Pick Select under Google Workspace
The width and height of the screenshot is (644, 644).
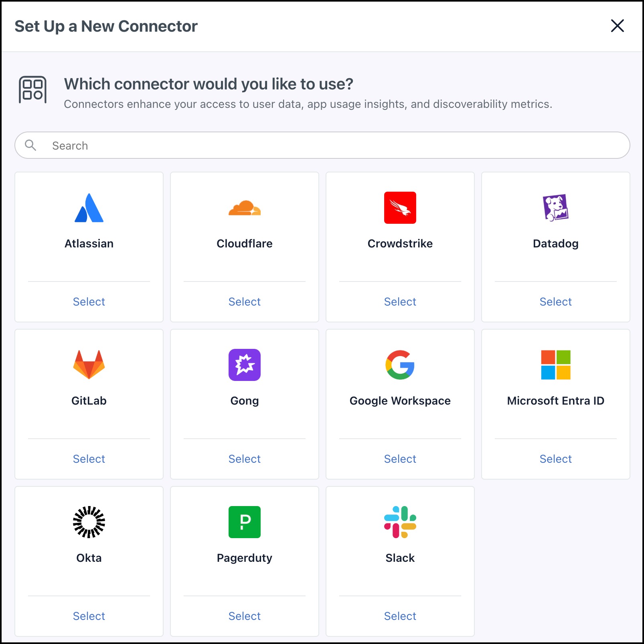(400, 459)
